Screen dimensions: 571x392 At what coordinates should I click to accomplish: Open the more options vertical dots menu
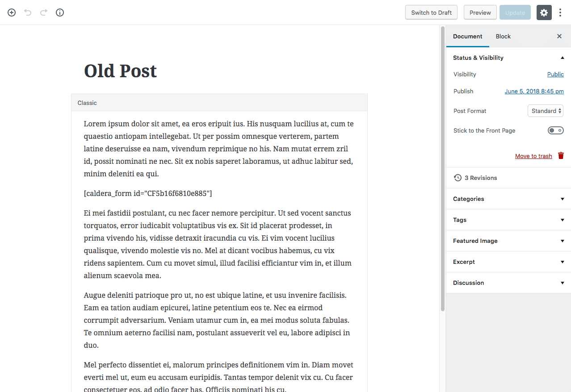[x=560, y=13]
